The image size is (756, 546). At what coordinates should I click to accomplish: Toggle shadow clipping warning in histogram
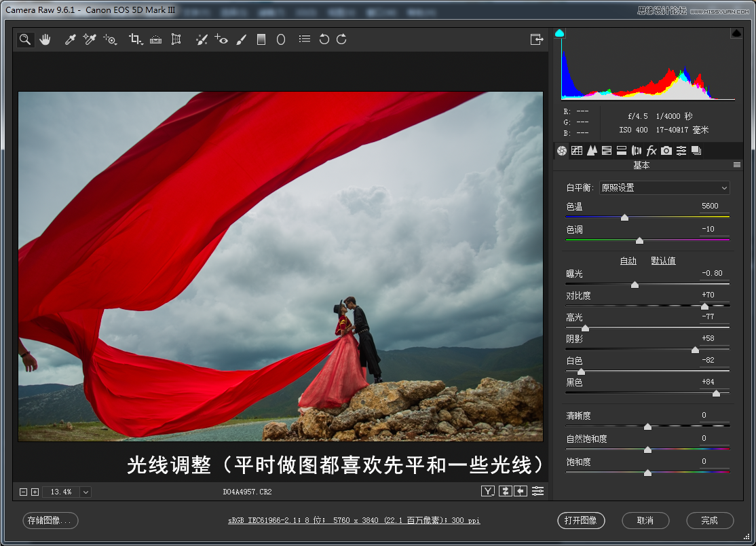pyautogui.click(x=559, y=33)
